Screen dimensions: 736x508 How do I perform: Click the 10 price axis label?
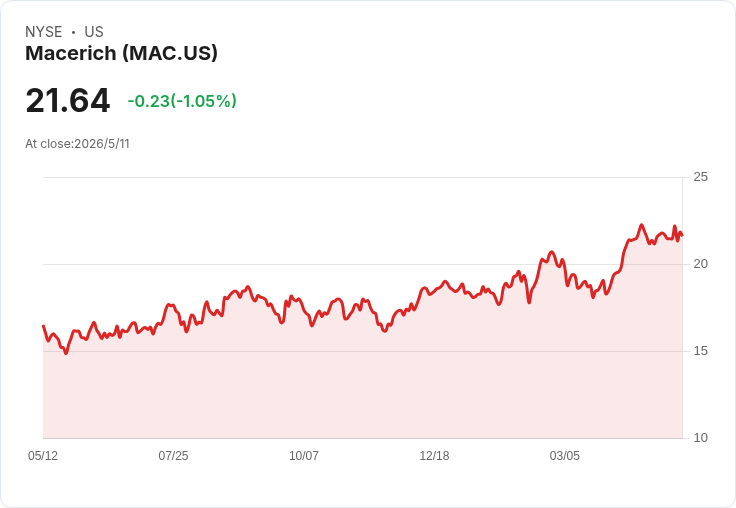coord(700,438)
